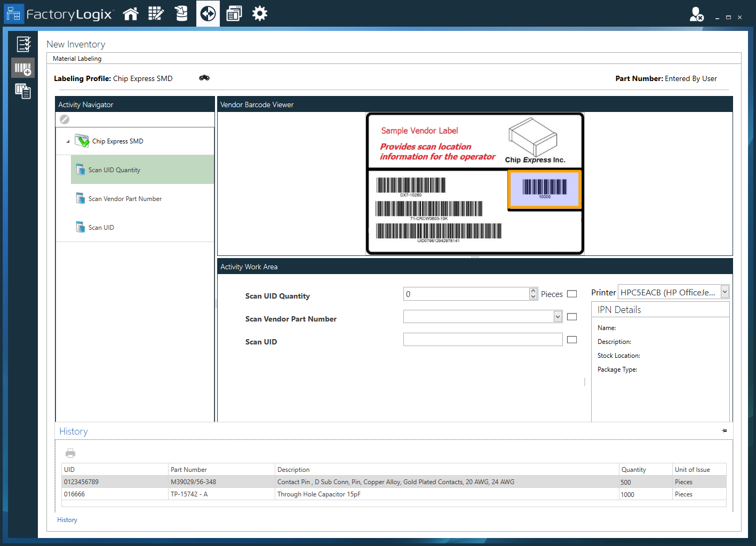The width and height of the screenshot is (756, 546).
Task: Select the barcode New Inventory sidebar icon
Action: tap(23, 68)
